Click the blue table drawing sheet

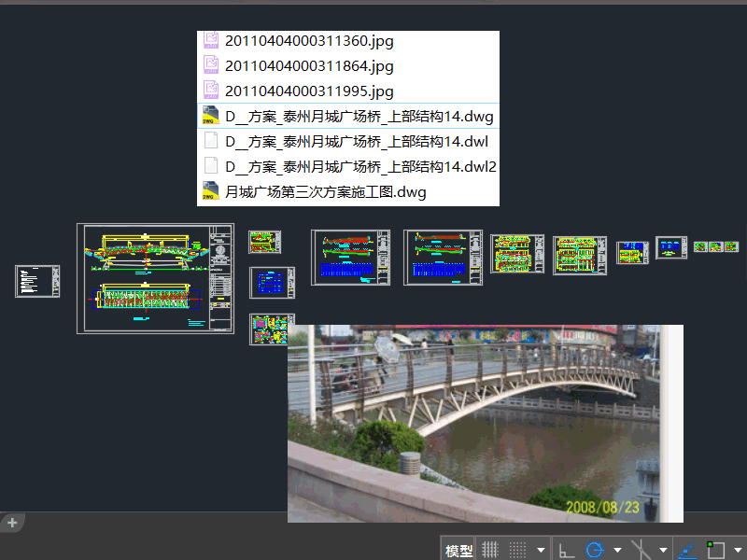coord(272,283)
